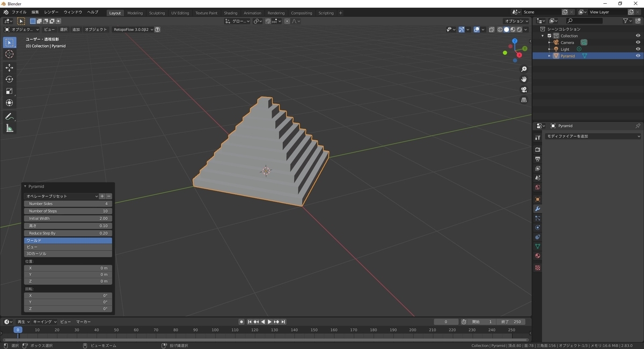Switch to the Modeling workspace tab
The height and width of the screenshot is (349, 644).
coord(135,13)
